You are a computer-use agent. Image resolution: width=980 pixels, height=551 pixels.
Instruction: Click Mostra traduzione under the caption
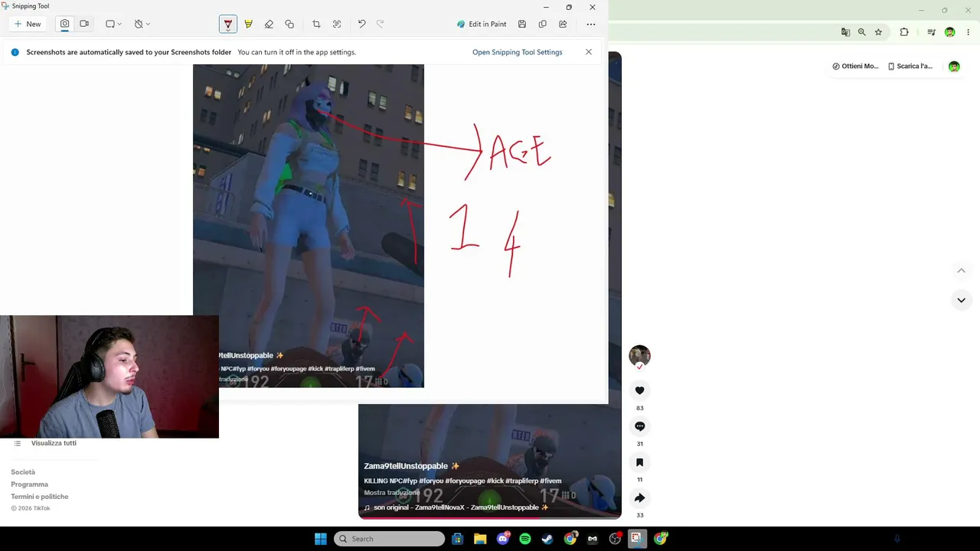392,493
